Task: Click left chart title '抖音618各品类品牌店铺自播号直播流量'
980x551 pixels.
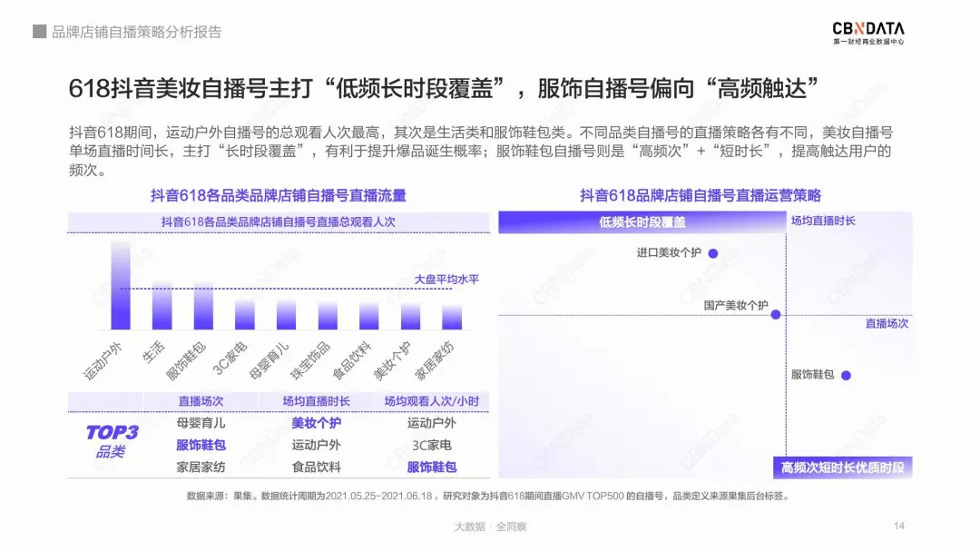Action: [279, 196]
